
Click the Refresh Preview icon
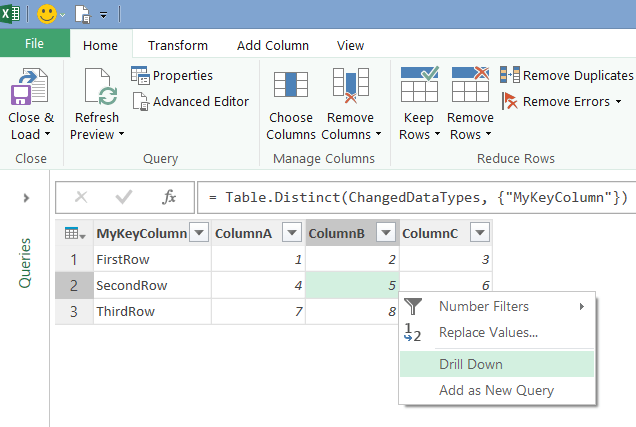click(101, 86)
